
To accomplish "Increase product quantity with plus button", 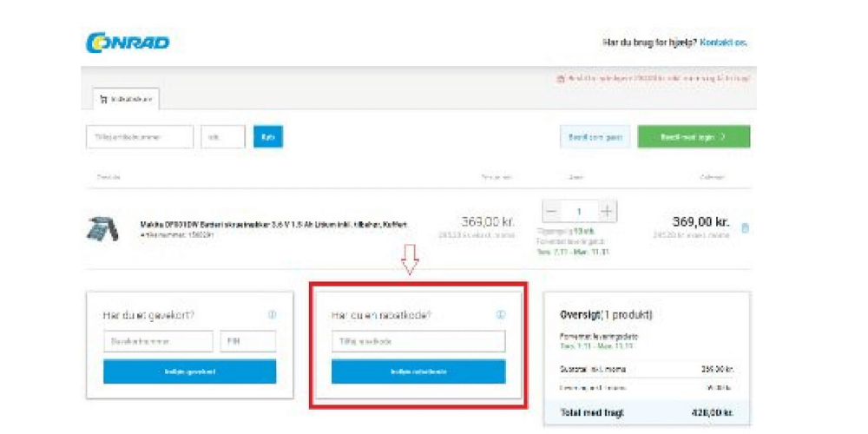I will 607,211.
